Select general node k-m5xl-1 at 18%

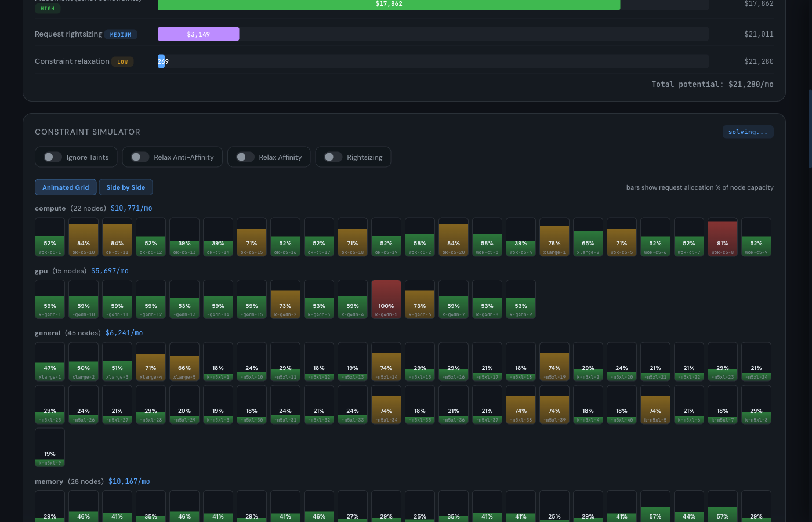(x=218, y=361)
